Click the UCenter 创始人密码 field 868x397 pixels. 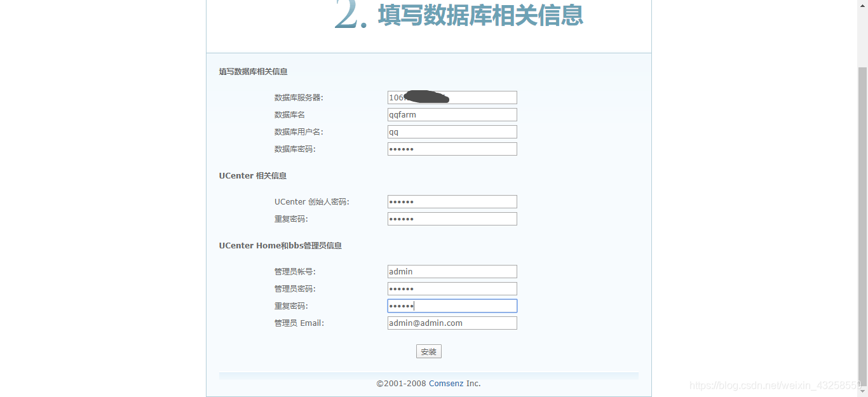click(x=452, y=202)
